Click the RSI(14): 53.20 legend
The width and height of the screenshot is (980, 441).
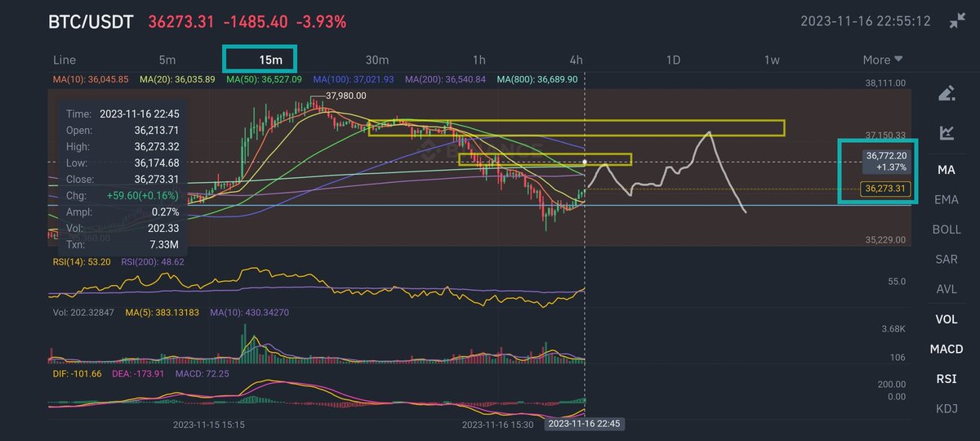pyautogui.click(x=82, y=261)
